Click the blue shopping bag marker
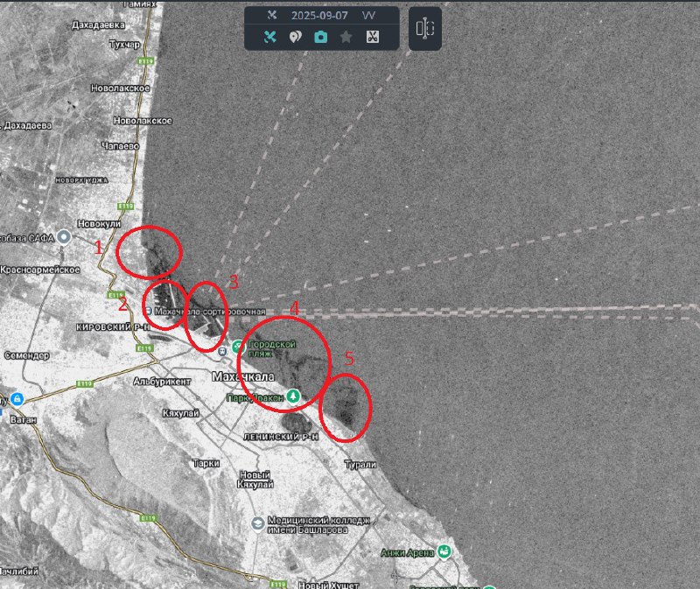The image size is (700, 589). coord(17,400)
